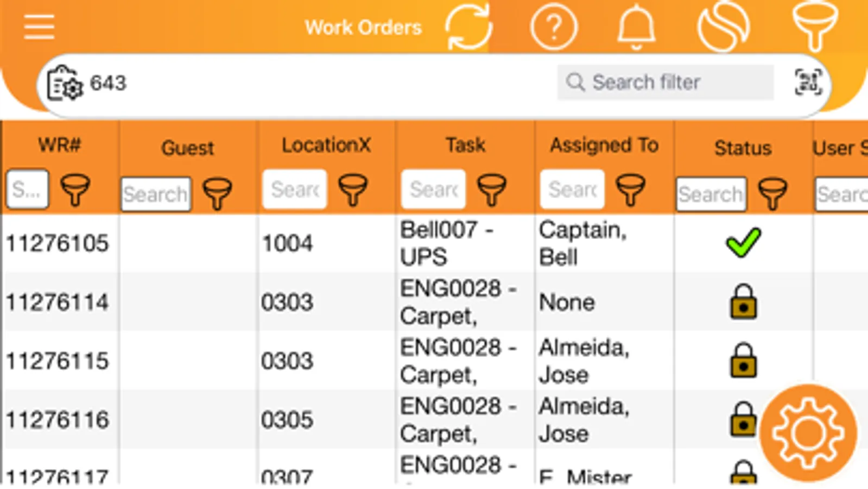Refresh the Work Orders list

(469, 27)
